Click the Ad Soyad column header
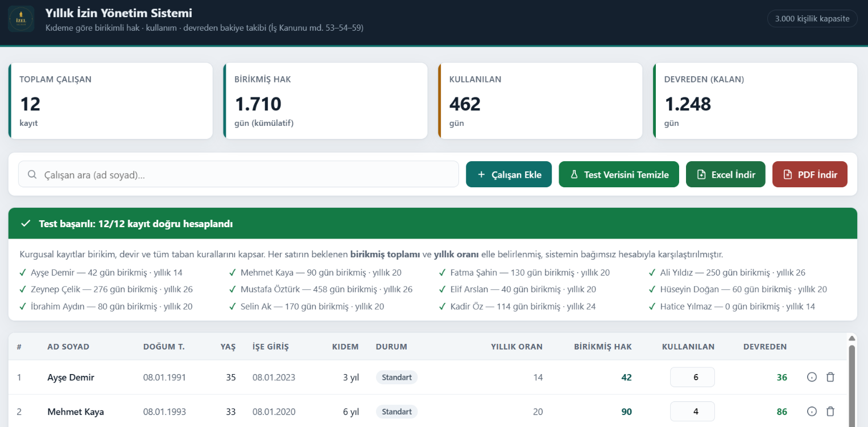 click(x=68, y=347)
